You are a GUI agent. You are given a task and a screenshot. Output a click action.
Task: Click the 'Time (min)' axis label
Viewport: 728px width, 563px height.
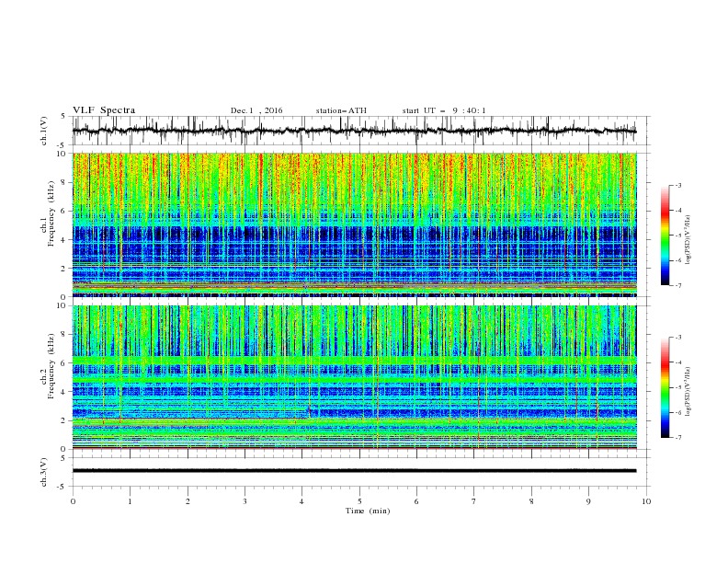pyautogui.click(x=368, y=511)
